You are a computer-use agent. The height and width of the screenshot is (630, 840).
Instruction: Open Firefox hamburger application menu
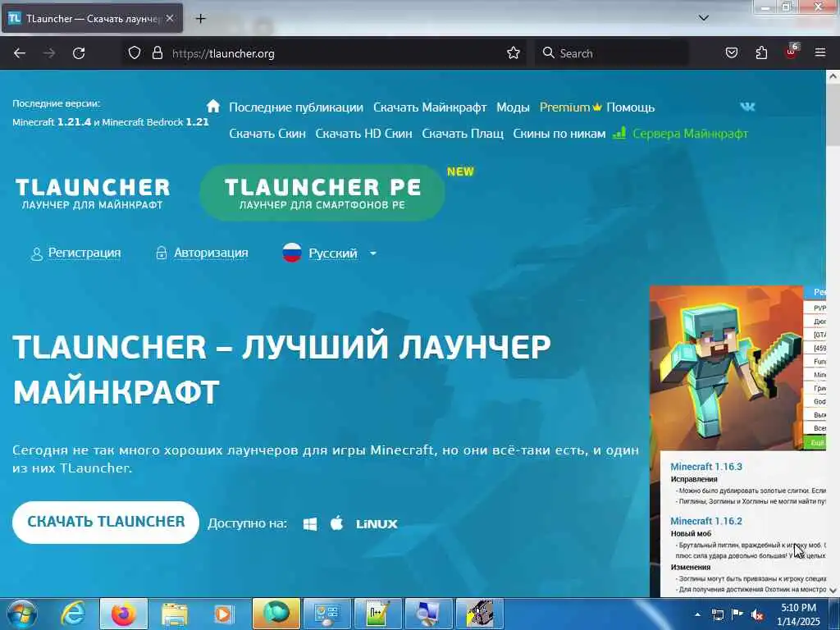click(x=820, y=52)
